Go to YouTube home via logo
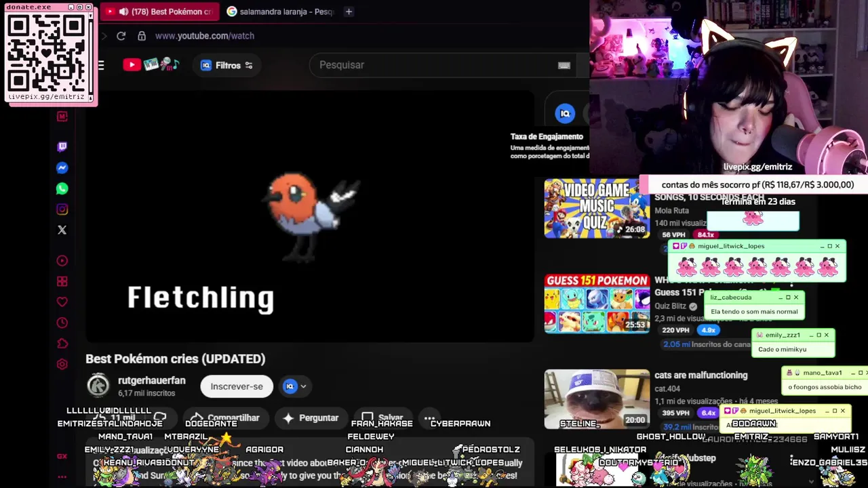This screenshot has width=868, height=488. point(151,65)
